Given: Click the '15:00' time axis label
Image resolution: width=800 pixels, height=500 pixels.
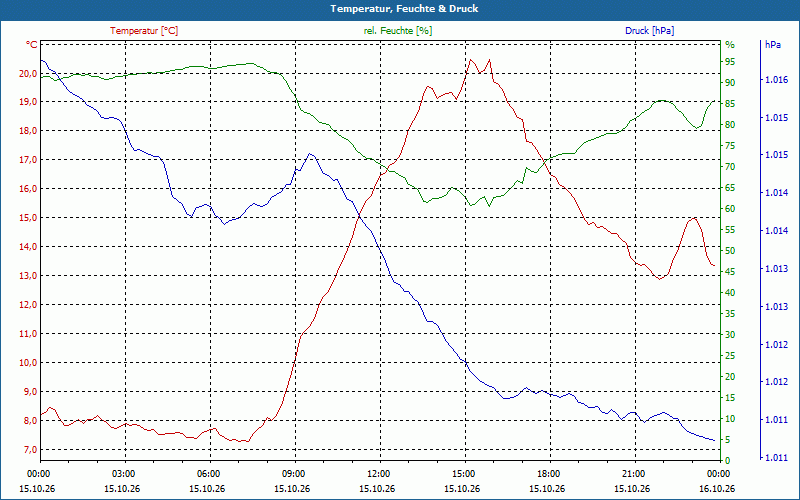Looking at the screenshot, I should coord(463,474).
